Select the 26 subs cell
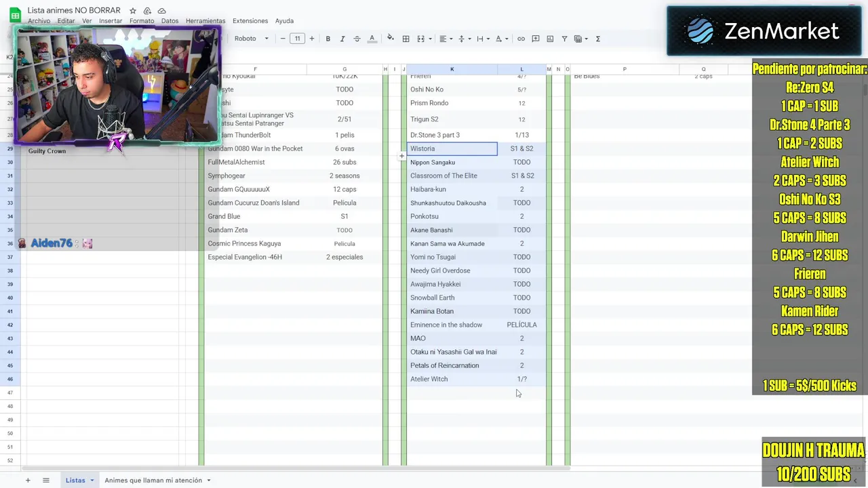The width and height of the screenshot is (868, 488). [x=344, y=162]
